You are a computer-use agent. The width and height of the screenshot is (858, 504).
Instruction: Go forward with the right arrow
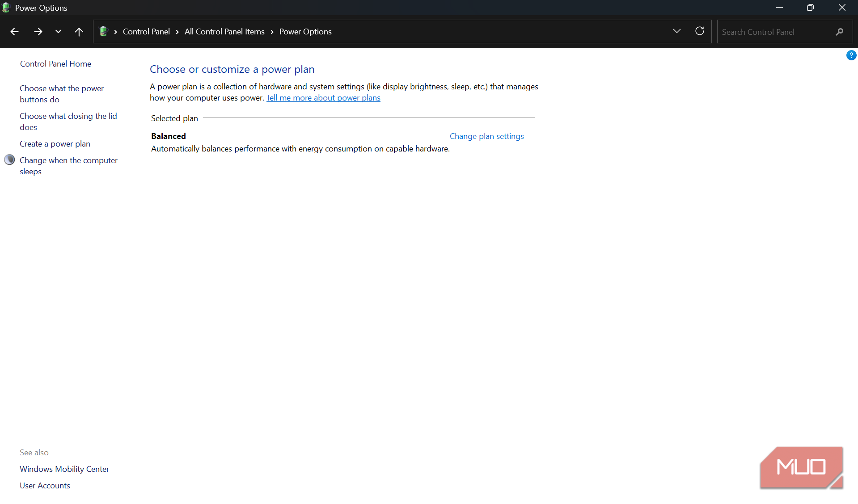[38, 32]
